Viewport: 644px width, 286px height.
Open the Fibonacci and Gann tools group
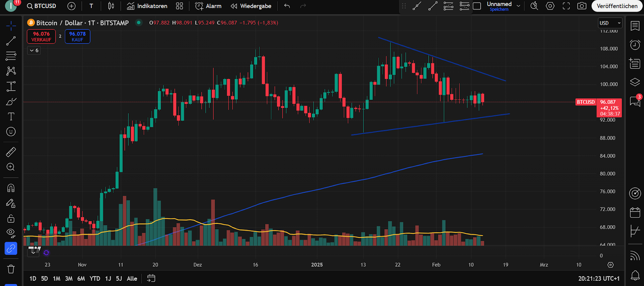[11, 56]
